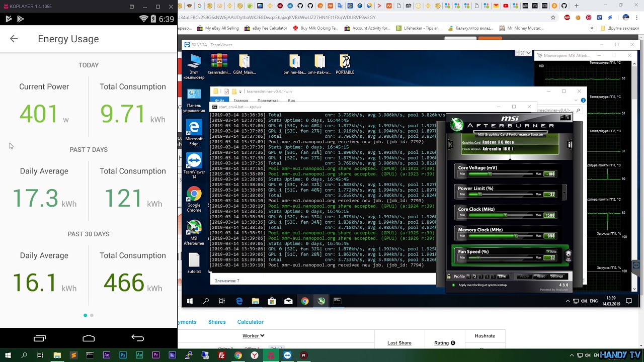
Task: Open the 'Панель управления' desktop icon
Action: point(194,101)
